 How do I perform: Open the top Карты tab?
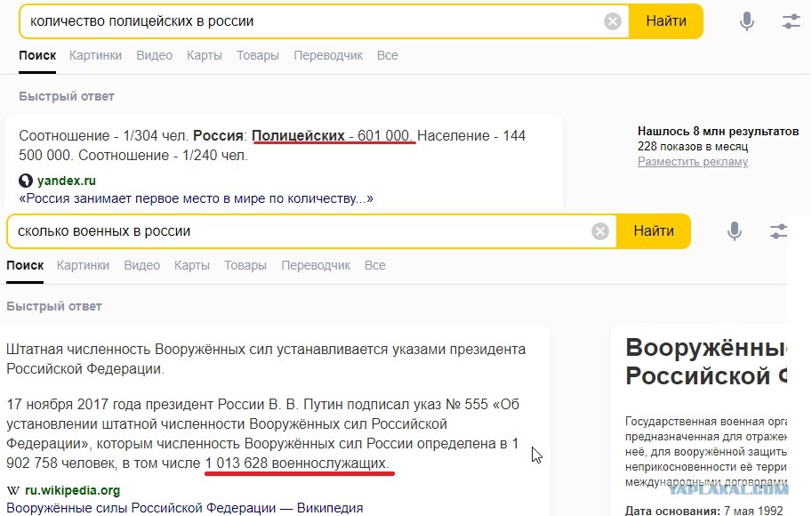tap(204, 55)
